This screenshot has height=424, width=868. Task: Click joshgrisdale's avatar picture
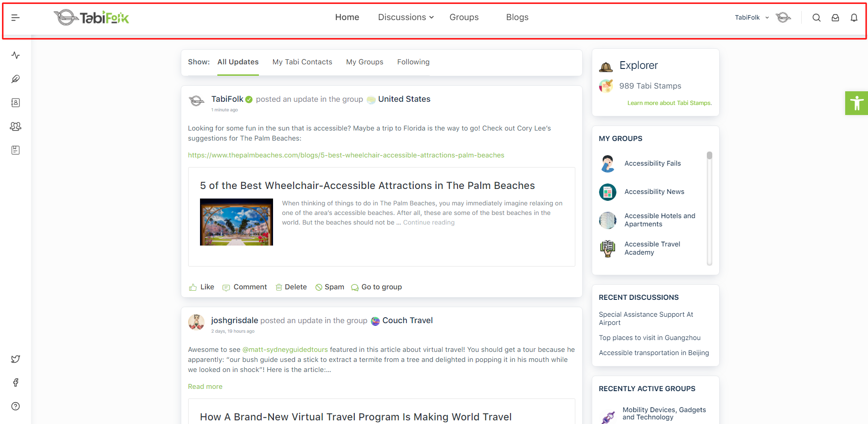(196, 322)
